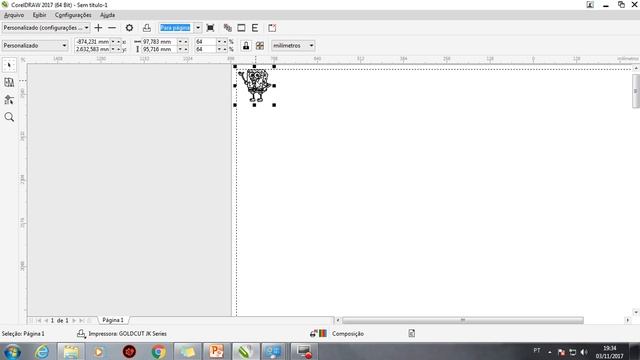Select the 'Página 1' tab
Viewport: 640px width, 360px height.
113,320
